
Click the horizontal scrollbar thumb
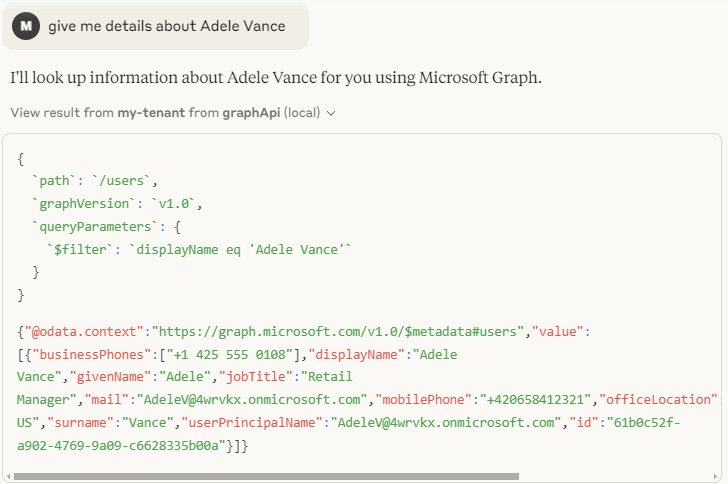click(267, 476)
